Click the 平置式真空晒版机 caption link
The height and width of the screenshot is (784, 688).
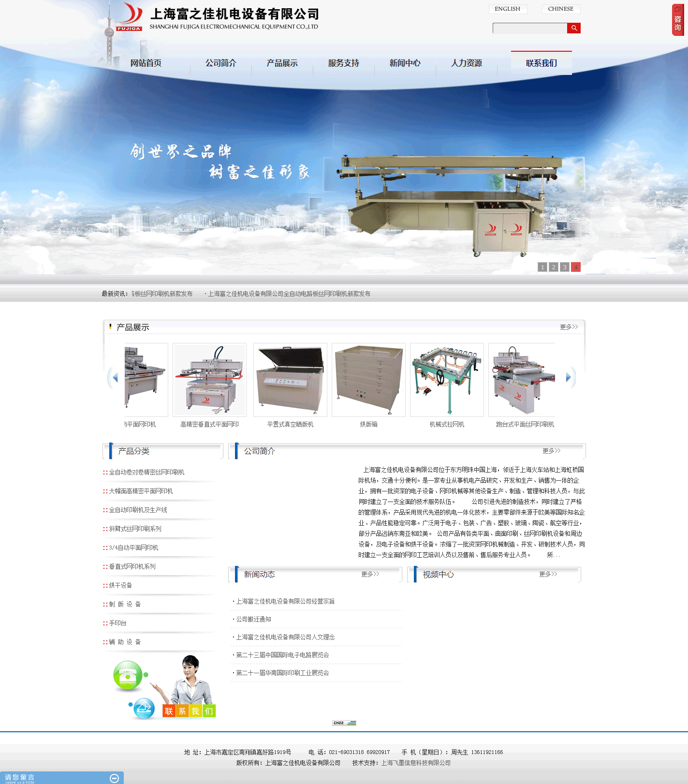[x=290, y=425]
